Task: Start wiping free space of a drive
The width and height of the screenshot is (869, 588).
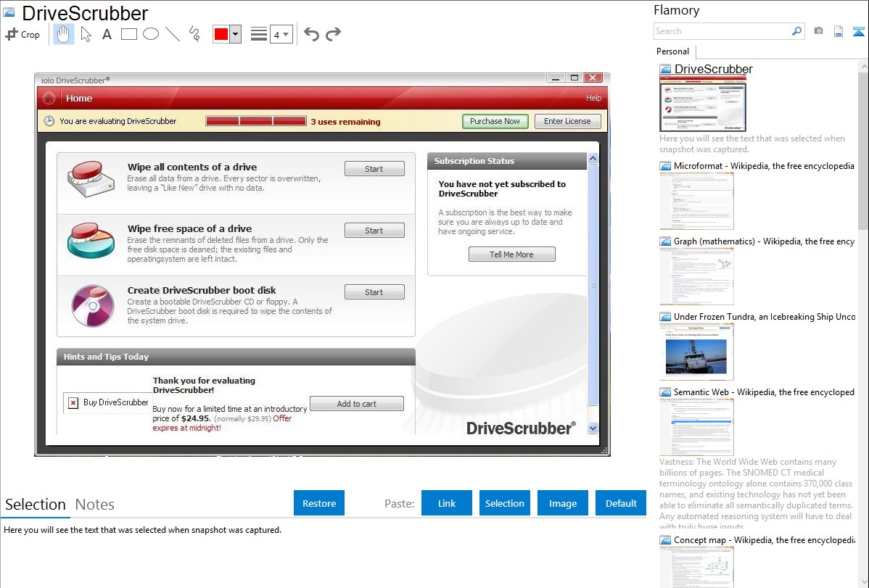Action: point(374,231)
